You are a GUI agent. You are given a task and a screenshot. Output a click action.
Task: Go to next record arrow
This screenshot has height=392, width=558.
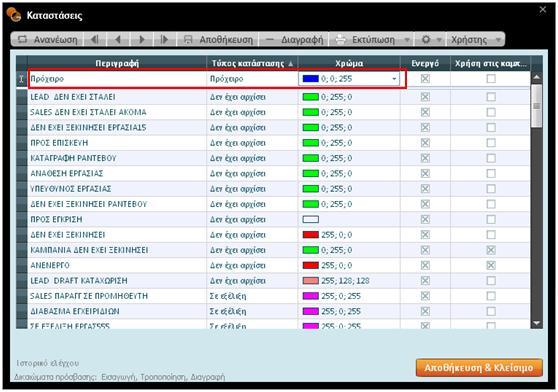(x=142, y=39)
